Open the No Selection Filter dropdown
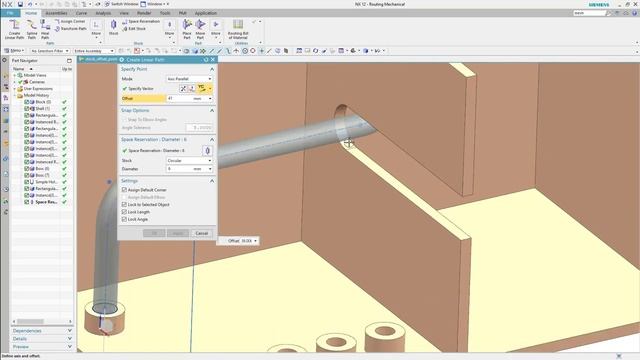Image resolution: width=640 pixels, height=360 pixels. [x=50, y=51]
